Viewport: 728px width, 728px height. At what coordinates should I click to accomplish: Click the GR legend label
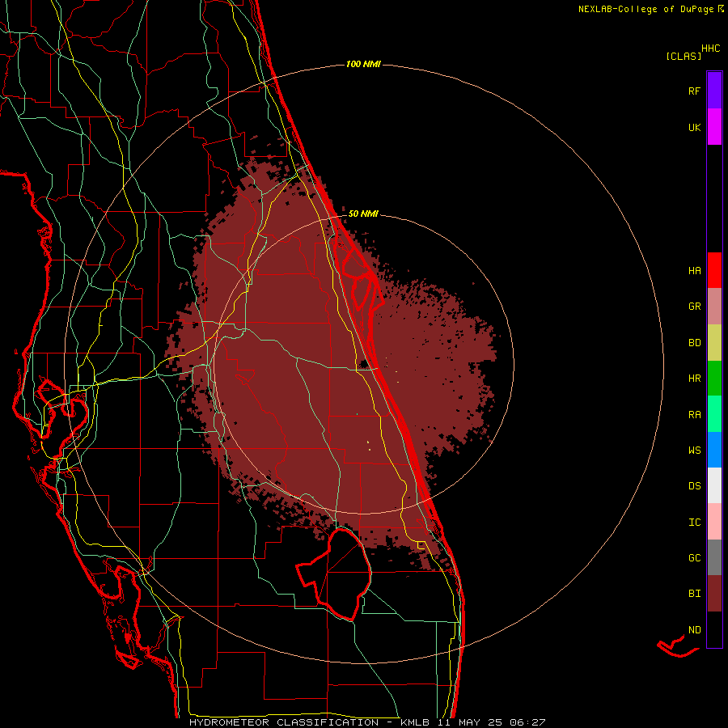coord(694,307)
